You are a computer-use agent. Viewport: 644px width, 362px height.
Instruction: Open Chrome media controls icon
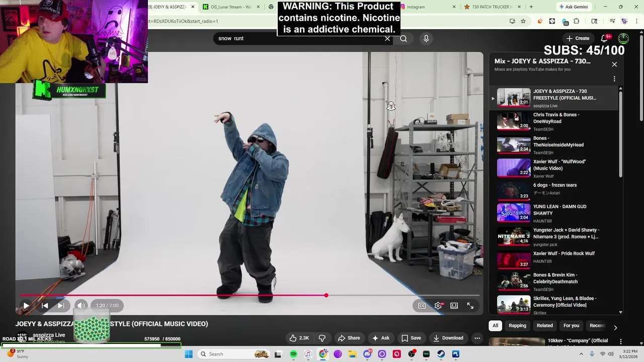(612, 21)
